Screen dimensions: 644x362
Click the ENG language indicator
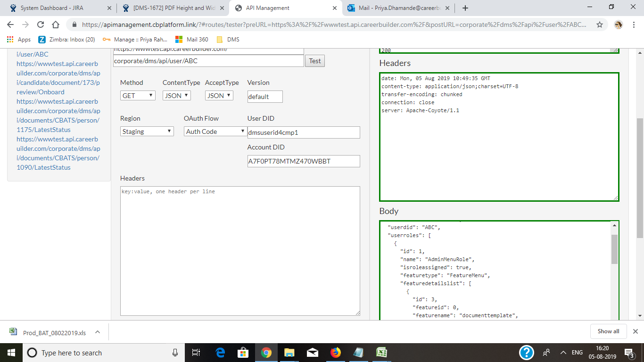(577, 353)
